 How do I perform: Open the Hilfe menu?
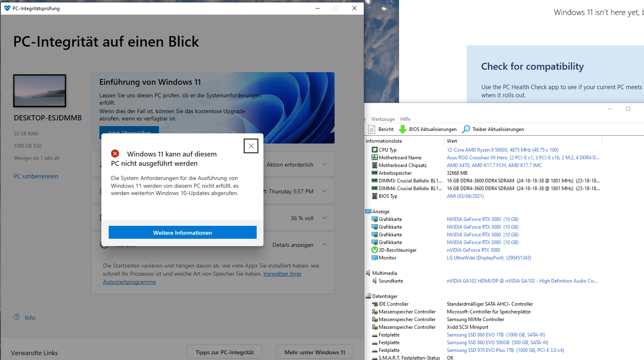pyautogui.click(x=405, y=119)
